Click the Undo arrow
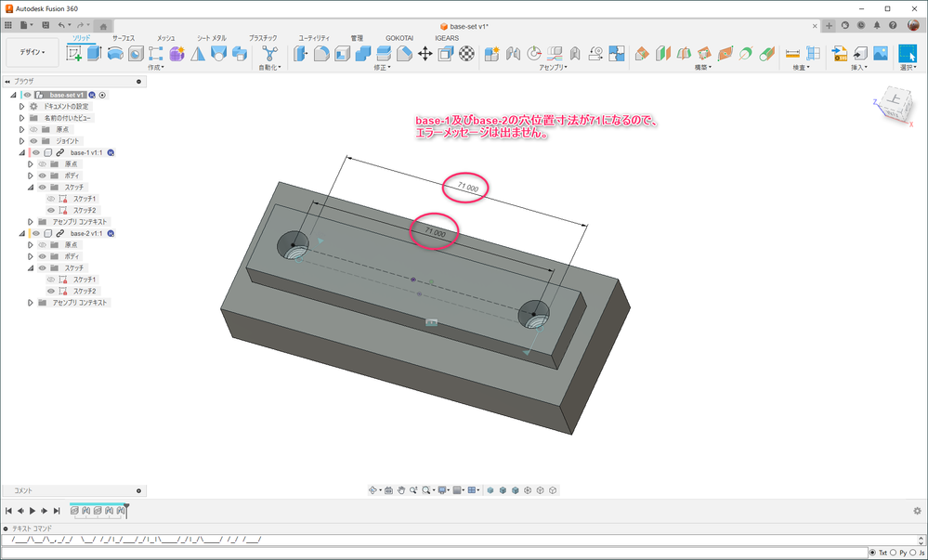The image size is (928, 560). point(61,25)
